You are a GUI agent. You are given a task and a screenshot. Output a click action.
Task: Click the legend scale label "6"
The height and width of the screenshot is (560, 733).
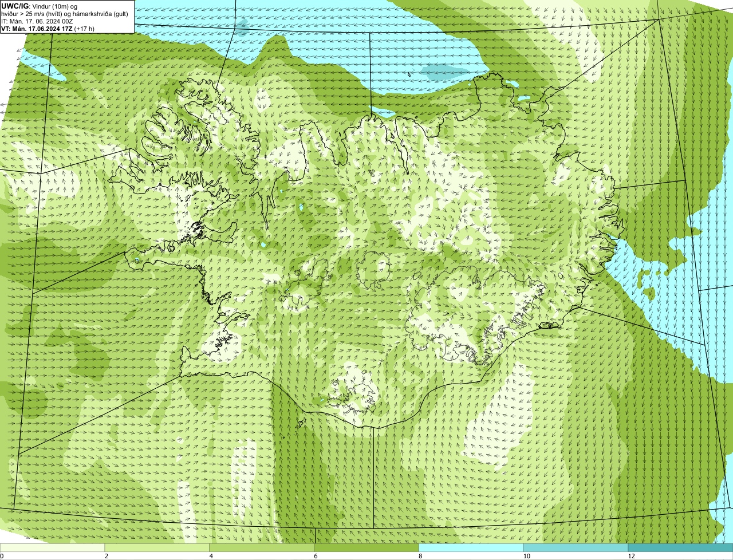coord(316,556)
